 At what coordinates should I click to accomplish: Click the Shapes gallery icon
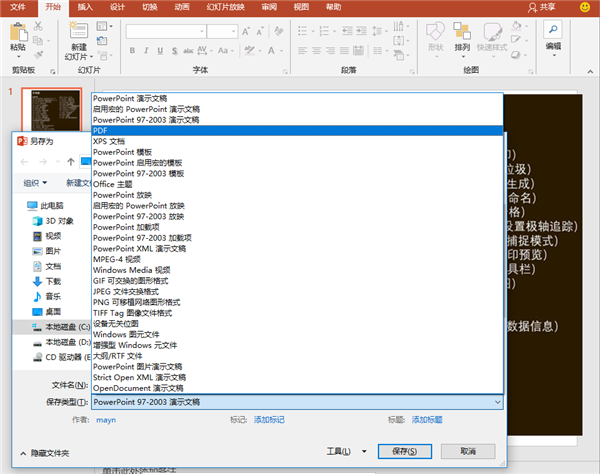(435, 31)
